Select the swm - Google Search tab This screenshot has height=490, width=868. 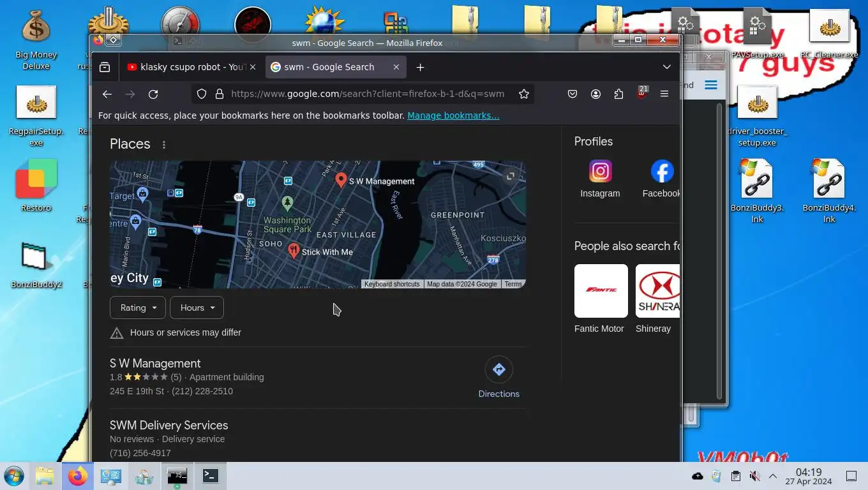336,67
